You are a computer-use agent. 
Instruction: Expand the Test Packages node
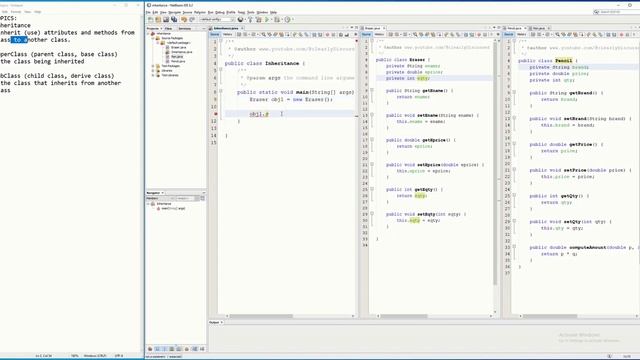(153, 66)
